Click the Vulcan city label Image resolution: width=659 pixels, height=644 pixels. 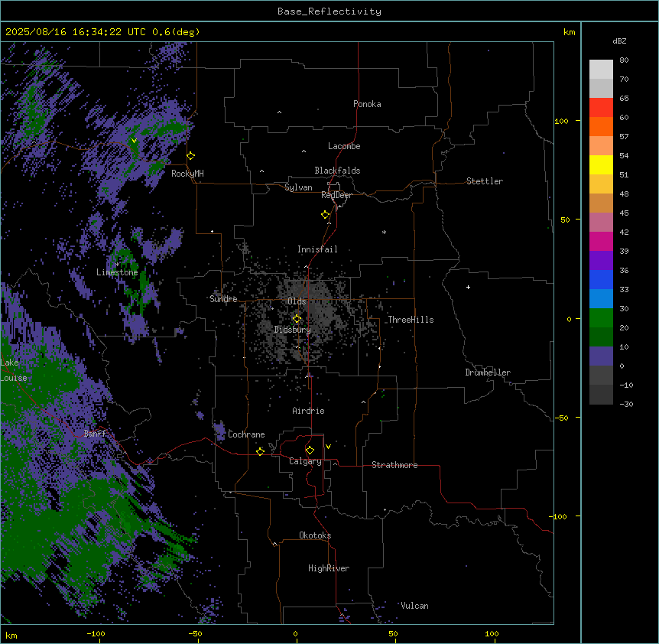(415, 606)
